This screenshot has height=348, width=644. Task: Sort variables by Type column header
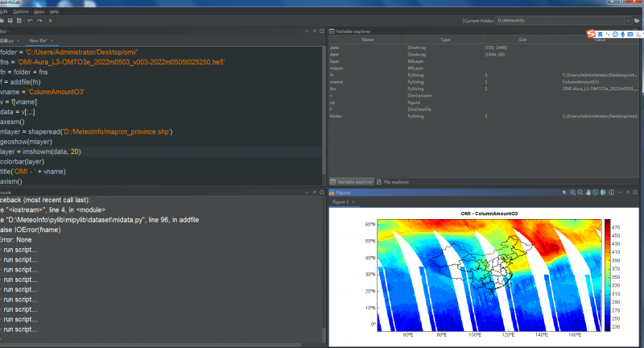444,39
